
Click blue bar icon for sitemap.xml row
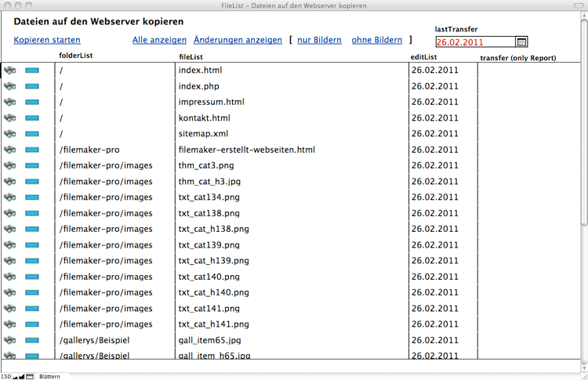click(x=32, y=134)
